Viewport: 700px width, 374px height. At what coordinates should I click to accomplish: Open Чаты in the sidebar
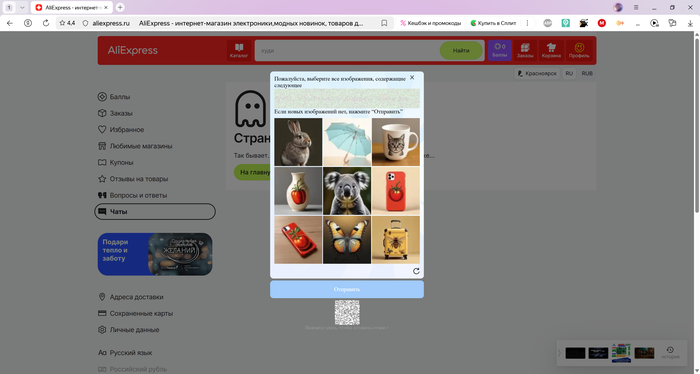pos(155,212)
